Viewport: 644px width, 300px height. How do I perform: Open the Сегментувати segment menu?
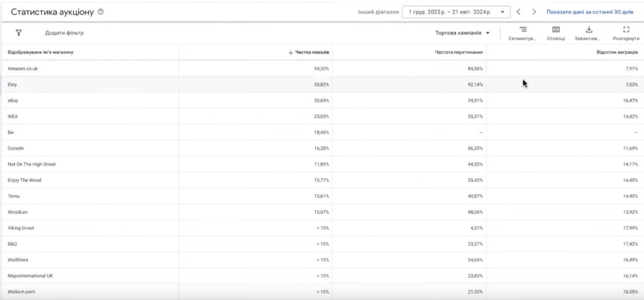point(522,33)
